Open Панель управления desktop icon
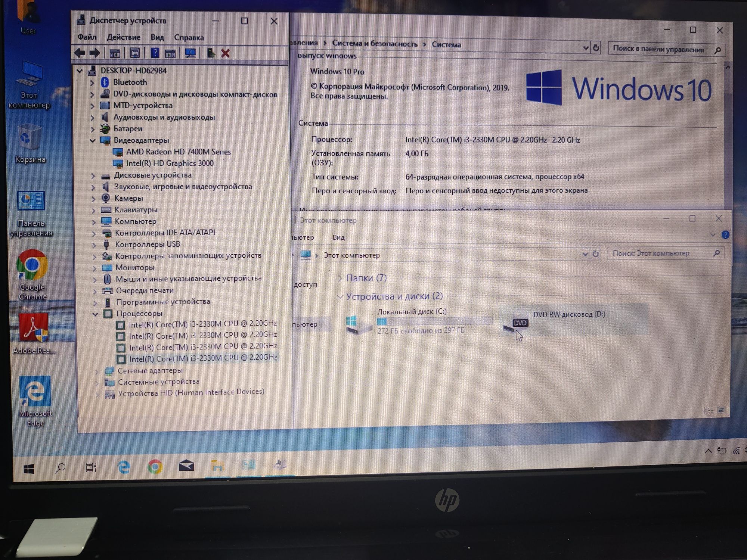 tap(31, 214)
